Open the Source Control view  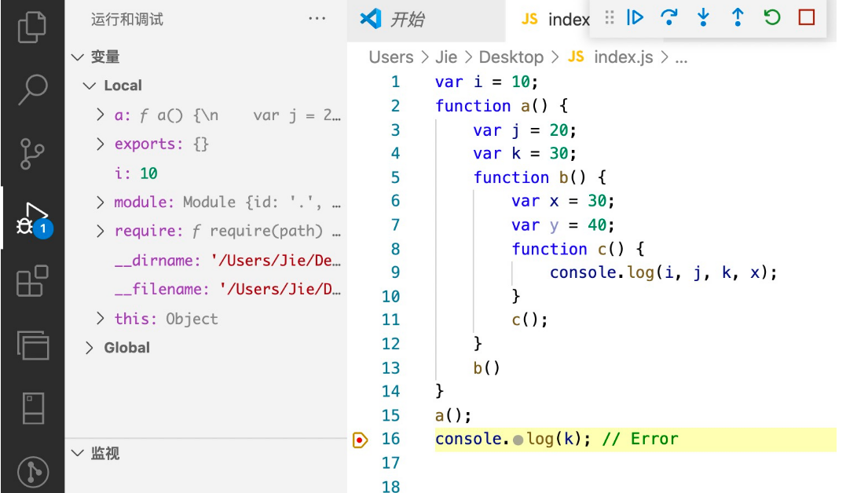(x=32, y=154)
